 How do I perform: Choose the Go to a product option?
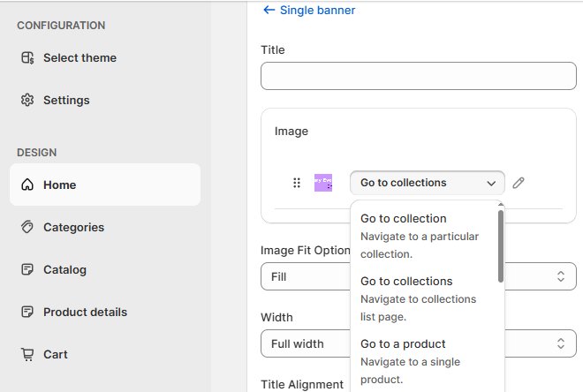(x=425, y=361)
